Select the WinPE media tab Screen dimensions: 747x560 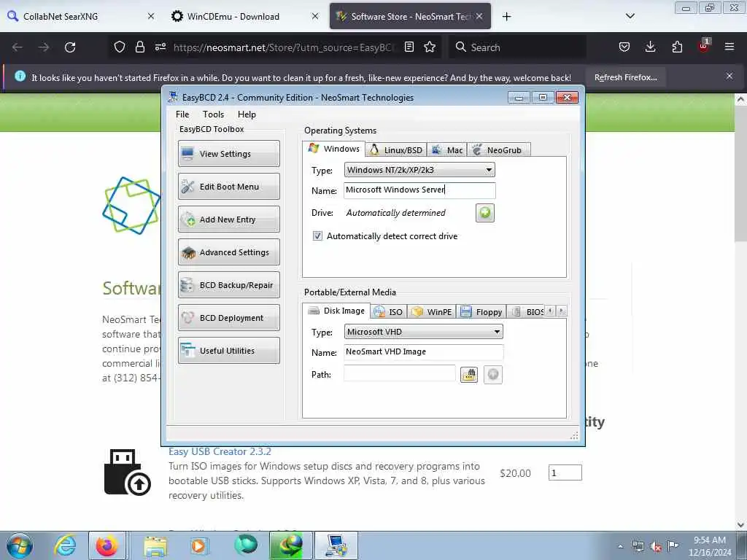tap(432, 312)
